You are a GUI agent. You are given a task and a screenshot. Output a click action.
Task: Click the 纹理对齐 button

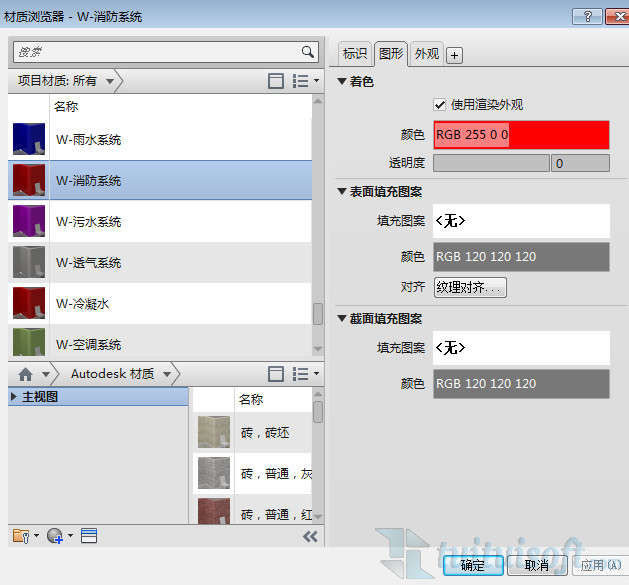click(470, 287)
